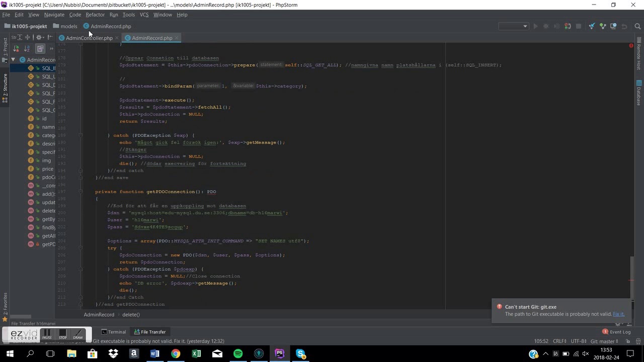Click the Listen for PHP Debug Connections icon
Screen dimensions: 644x362
[x=568, y=26]
